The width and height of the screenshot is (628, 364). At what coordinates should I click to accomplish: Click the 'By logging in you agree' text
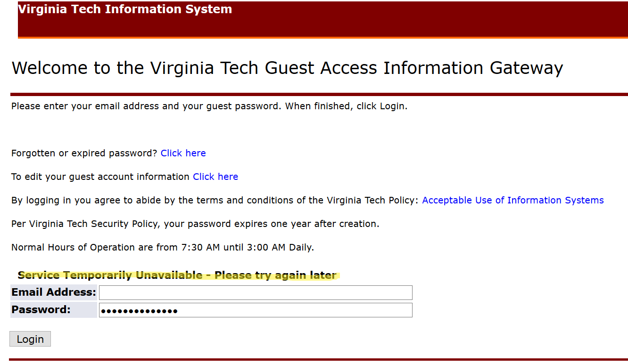point(215,200)
